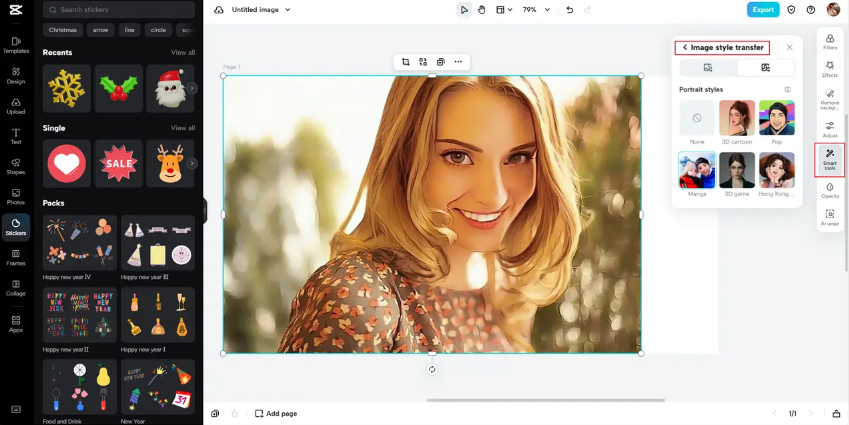Toggle the compare icon next to Portrait styles
Image resolution: width=849 pixels, height=425 pixels.
tap(788, 89)
